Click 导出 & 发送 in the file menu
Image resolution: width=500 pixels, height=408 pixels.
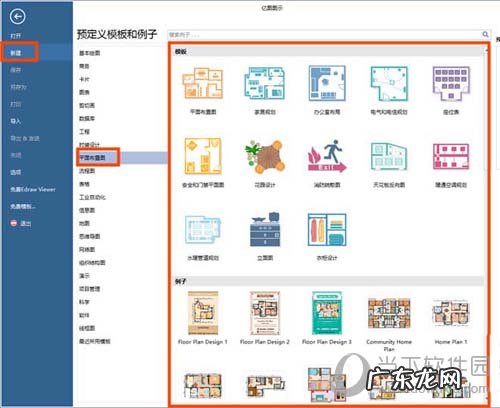click(25, 138)
